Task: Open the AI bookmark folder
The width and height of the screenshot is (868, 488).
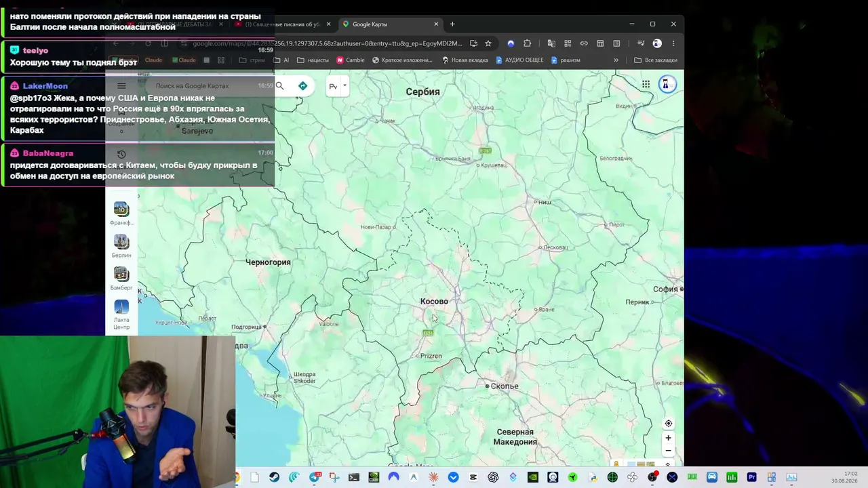Action: tap(281, 60)
